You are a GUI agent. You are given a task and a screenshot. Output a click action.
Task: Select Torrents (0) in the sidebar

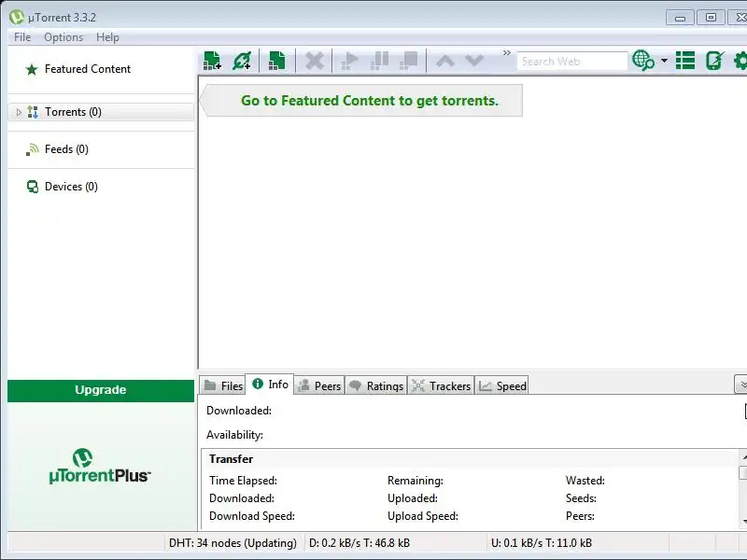(x=101, y=112)
